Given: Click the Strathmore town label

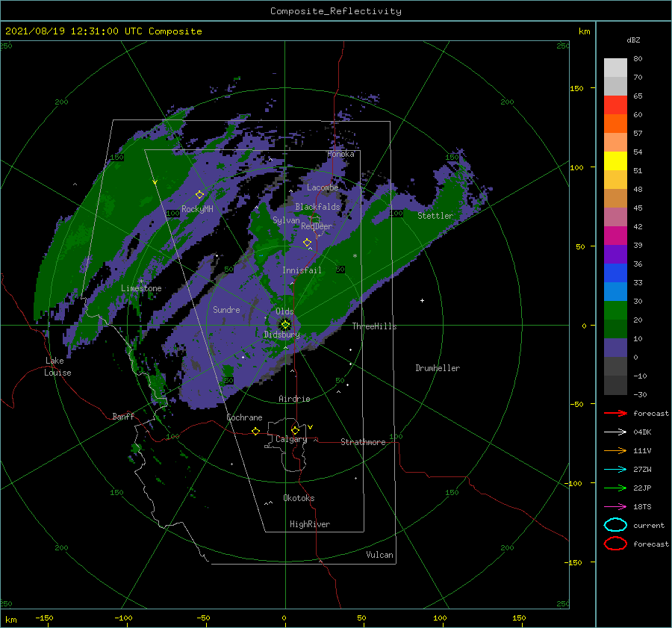Looking at the screenshot, I should 363,442.
